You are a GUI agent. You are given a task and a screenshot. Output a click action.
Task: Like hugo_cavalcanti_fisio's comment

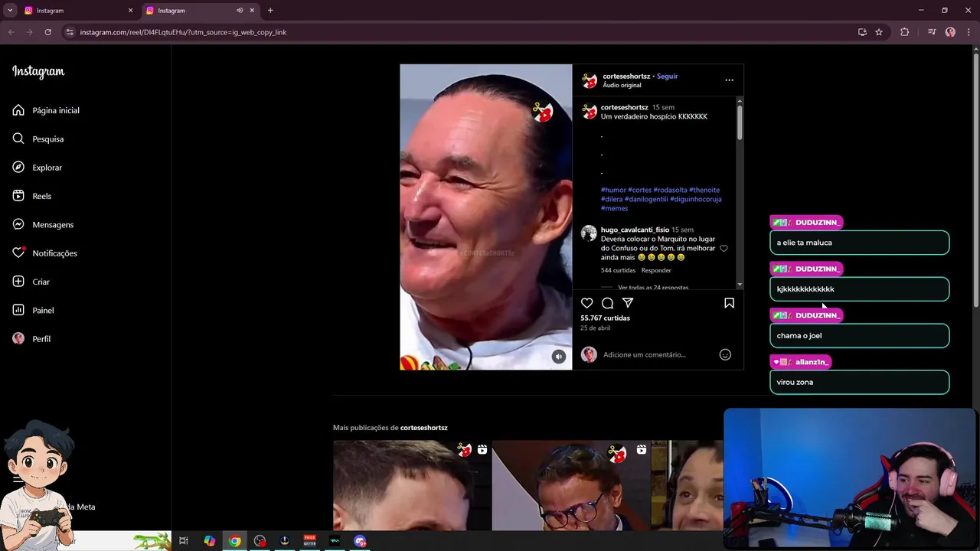pos(724,249)
